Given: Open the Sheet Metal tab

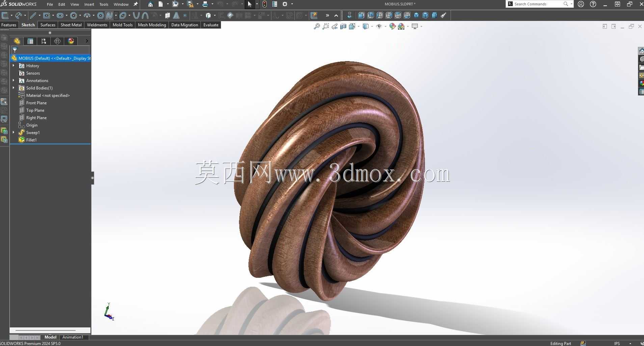Looking at the screenshot, I should point(71,25).
